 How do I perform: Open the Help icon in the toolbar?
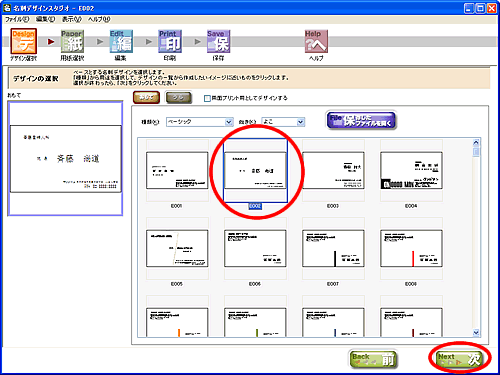[x=316, y=41]
